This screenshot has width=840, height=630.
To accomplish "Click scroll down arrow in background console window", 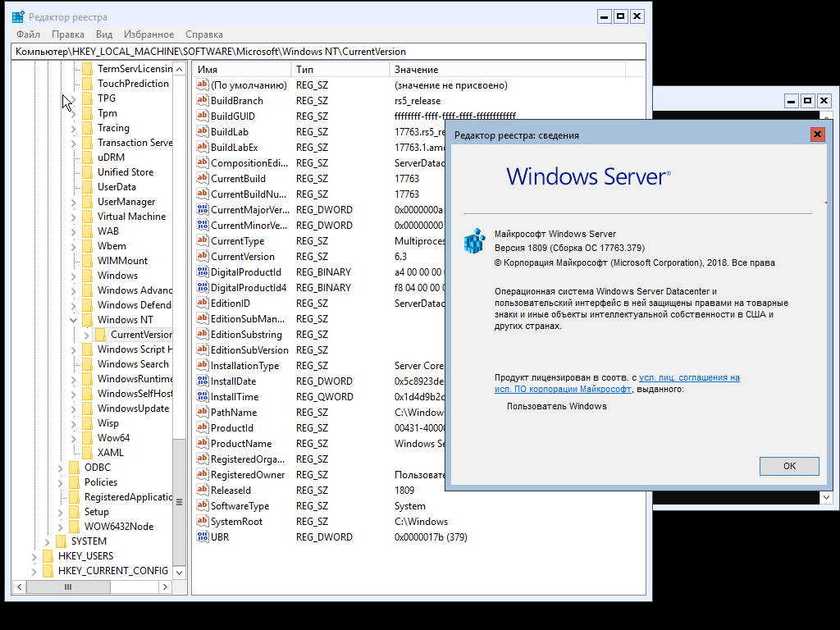I will [x=827, y=498].
